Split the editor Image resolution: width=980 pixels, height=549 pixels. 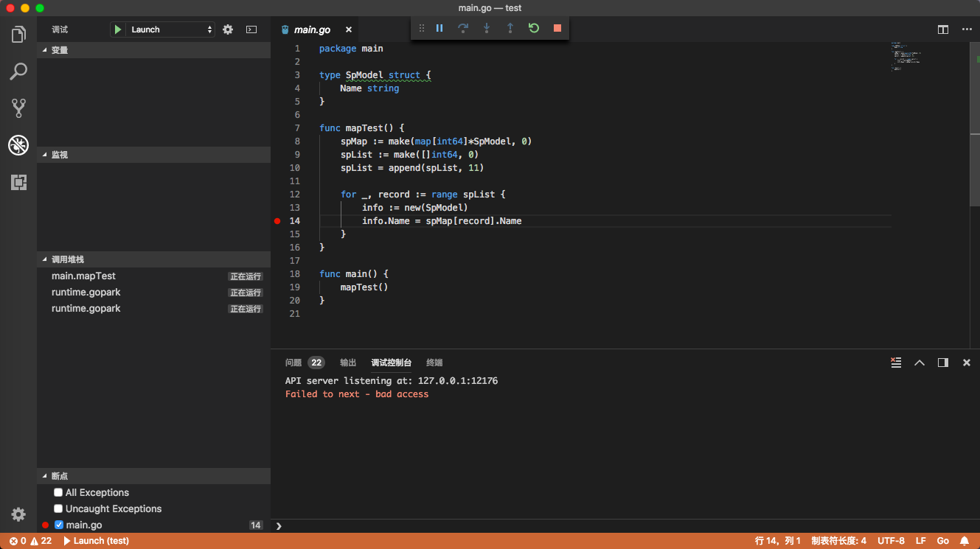943,29
